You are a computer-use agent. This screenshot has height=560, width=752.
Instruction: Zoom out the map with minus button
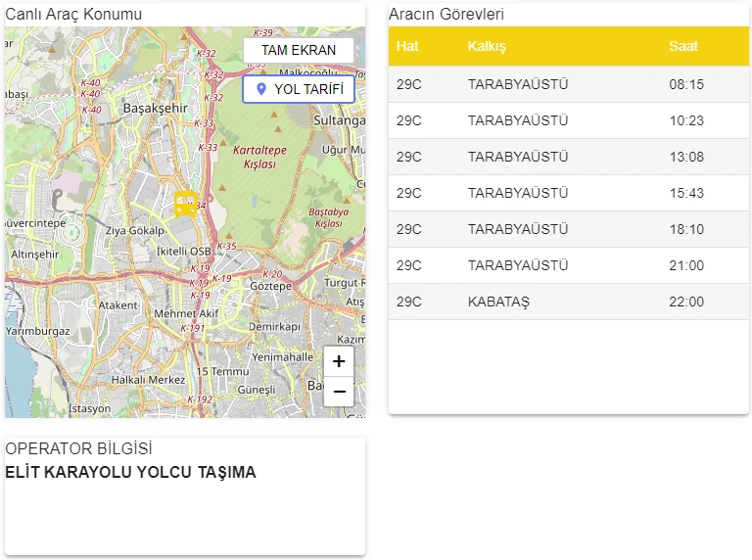339,392
